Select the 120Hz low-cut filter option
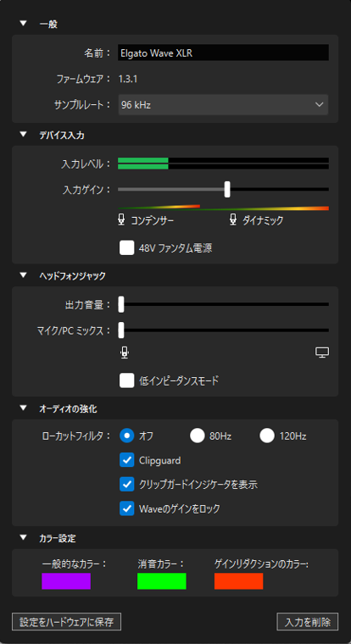This screenshot has width=351, height=644. [x=267, y=436]
